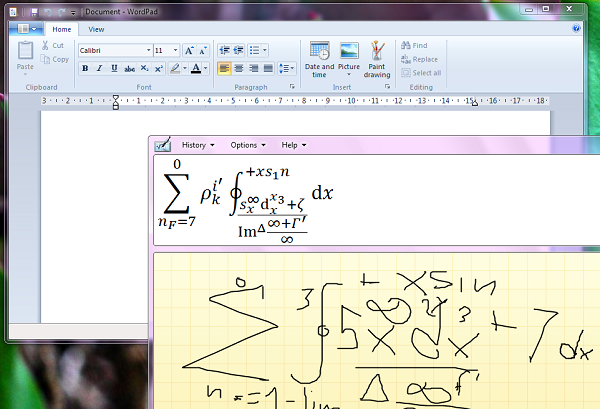Select align text right

click(253, 68)
